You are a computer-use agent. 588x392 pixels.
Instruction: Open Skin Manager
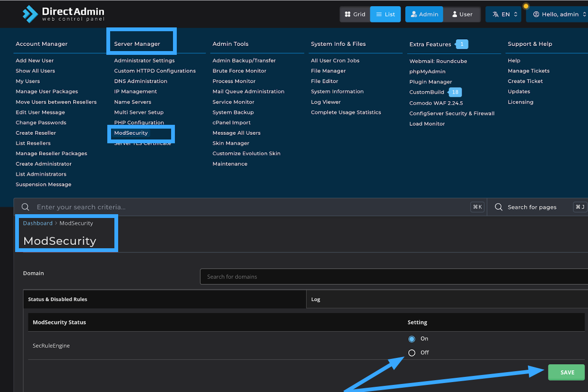click(x=231, y=143)
